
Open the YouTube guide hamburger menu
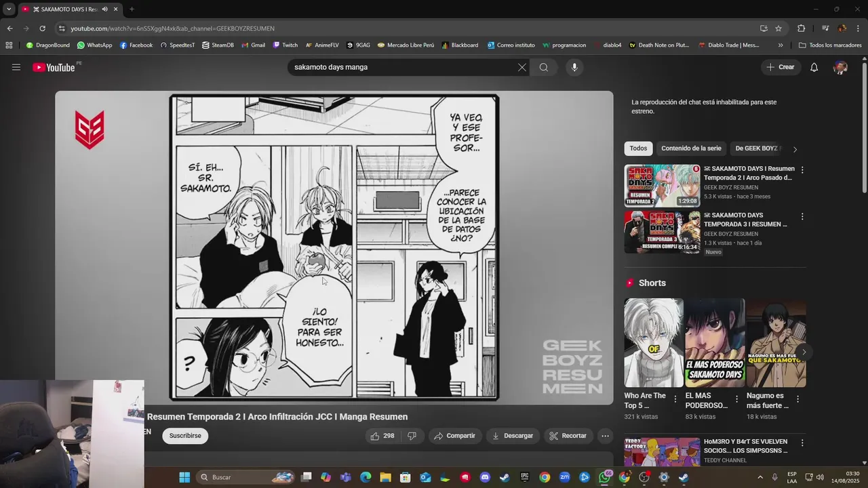coord(16,67)
